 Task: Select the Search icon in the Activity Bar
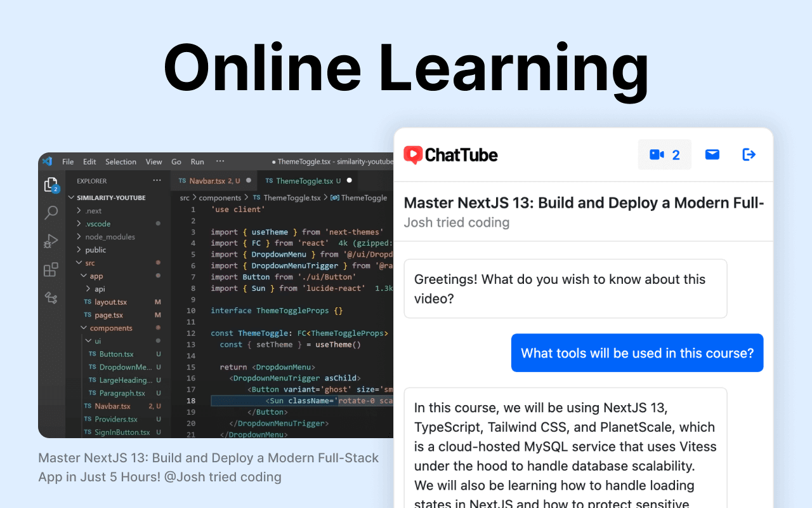[x=51, y=213]
